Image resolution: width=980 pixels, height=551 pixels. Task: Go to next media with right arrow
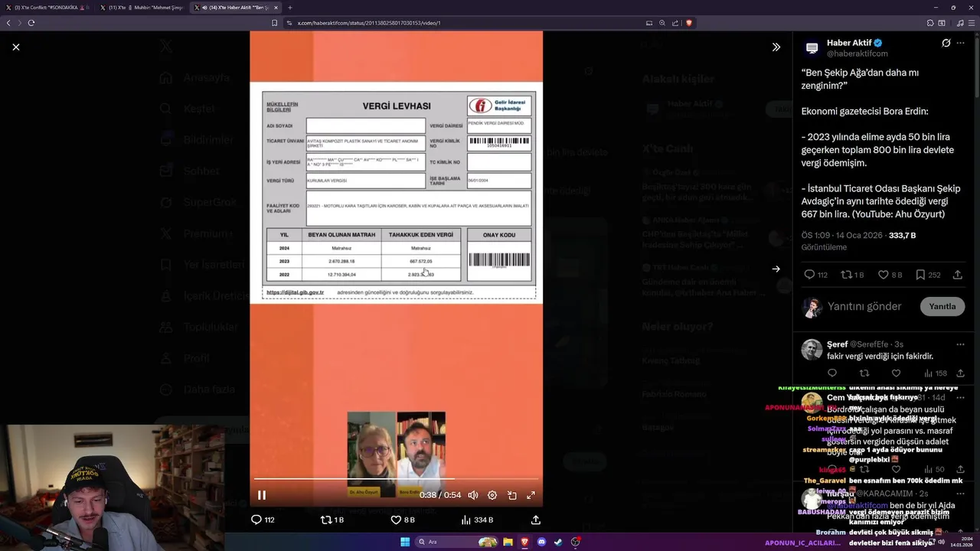[x=776, y=269]
